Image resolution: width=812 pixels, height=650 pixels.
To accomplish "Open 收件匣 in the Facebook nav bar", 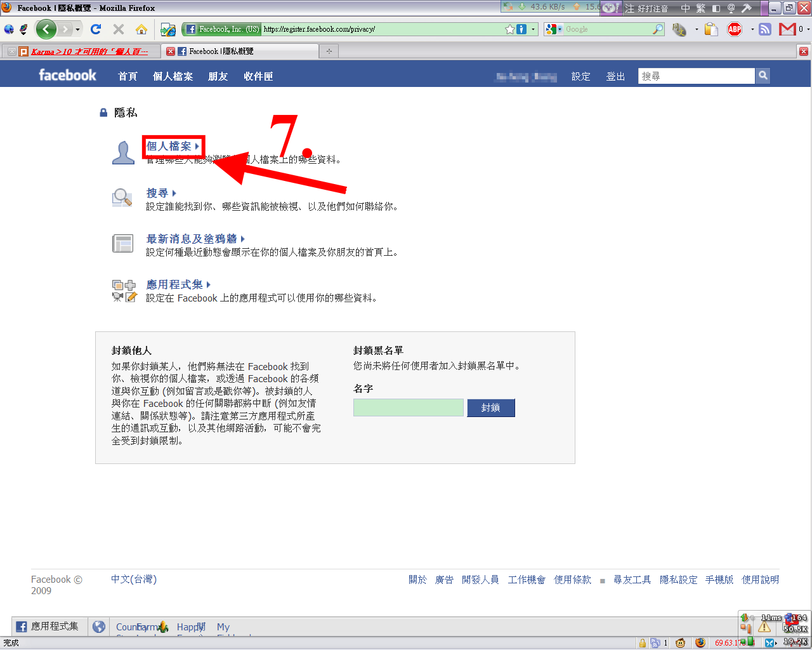I will click(258, 76).
